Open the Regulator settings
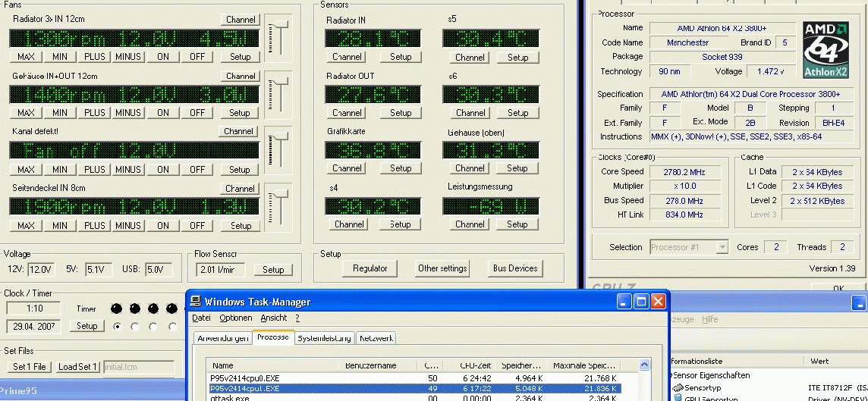 (370, 268)
